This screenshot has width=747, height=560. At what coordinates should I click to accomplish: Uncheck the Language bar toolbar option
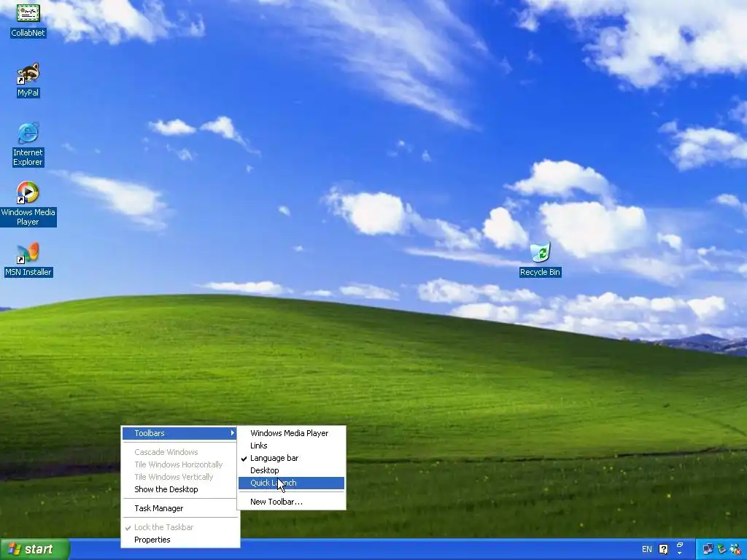click(x=291, y=458)
